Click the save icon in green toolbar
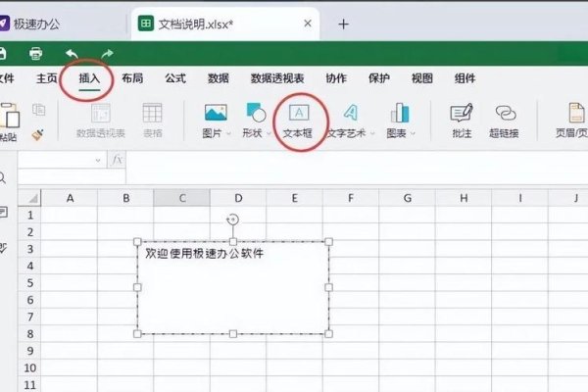Image resolution: width=588 pixels, height=392 pixels. pos(2,54)
